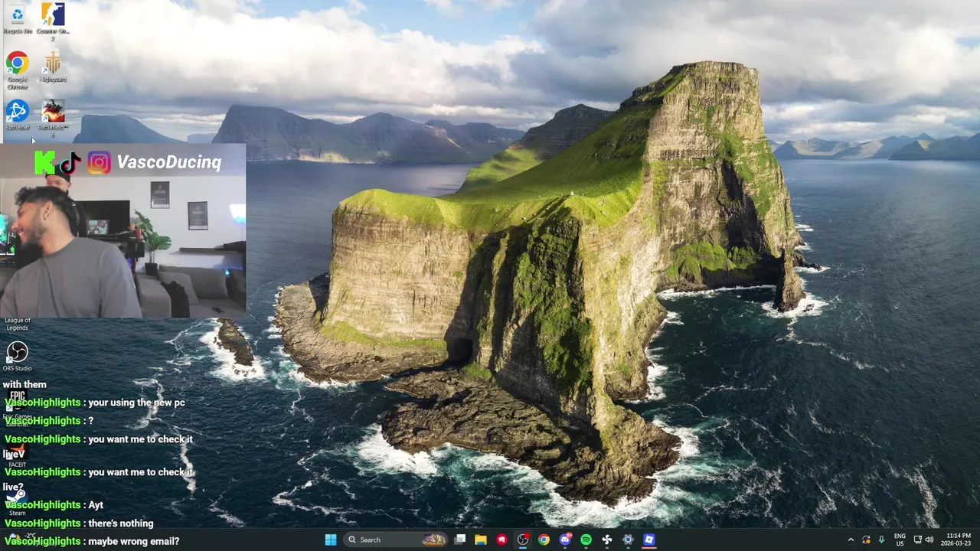
Task: Select the League of Legends desktop label
Action: coord(18,324)
